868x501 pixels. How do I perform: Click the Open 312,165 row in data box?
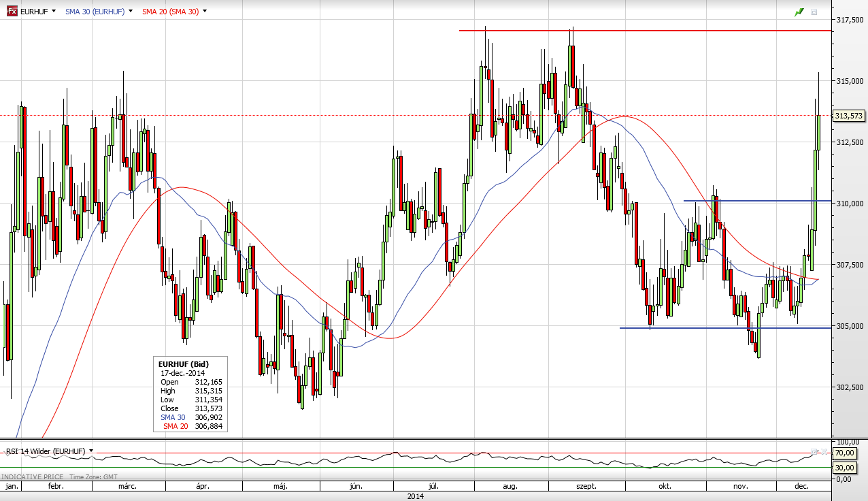191,382
